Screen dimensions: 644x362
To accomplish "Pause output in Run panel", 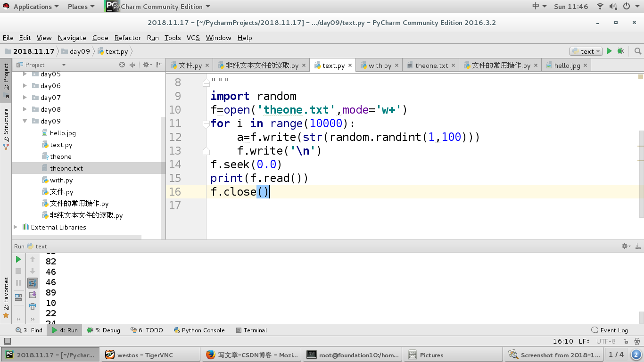I will click(18, 283).
